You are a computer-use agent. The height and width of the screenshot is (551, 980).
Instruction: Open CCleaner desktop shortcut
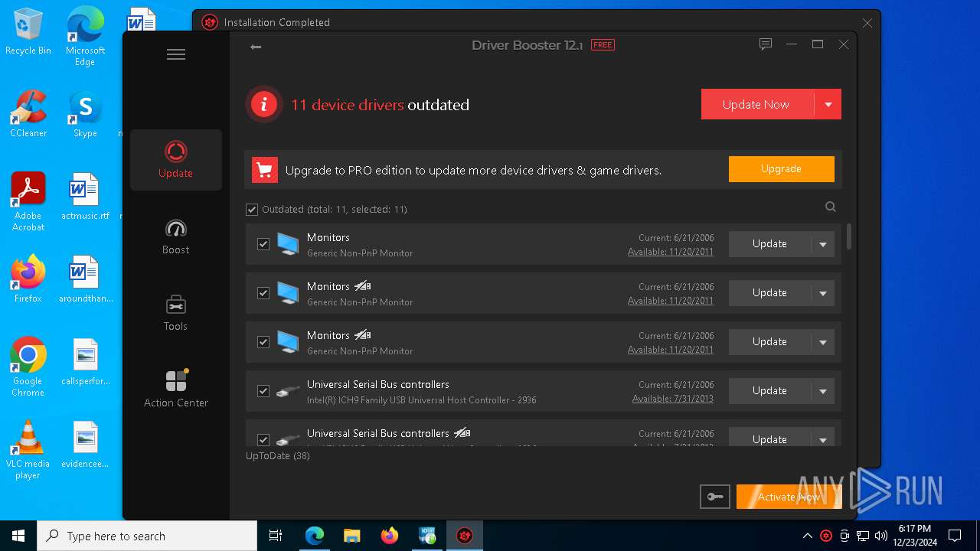coord(28,114)
